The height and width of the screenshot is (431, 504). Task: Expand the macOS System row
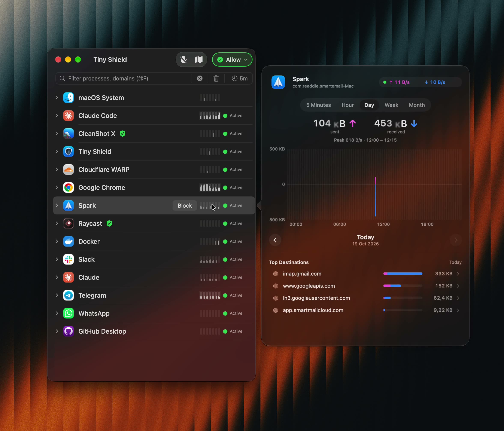tap(57, 98)
